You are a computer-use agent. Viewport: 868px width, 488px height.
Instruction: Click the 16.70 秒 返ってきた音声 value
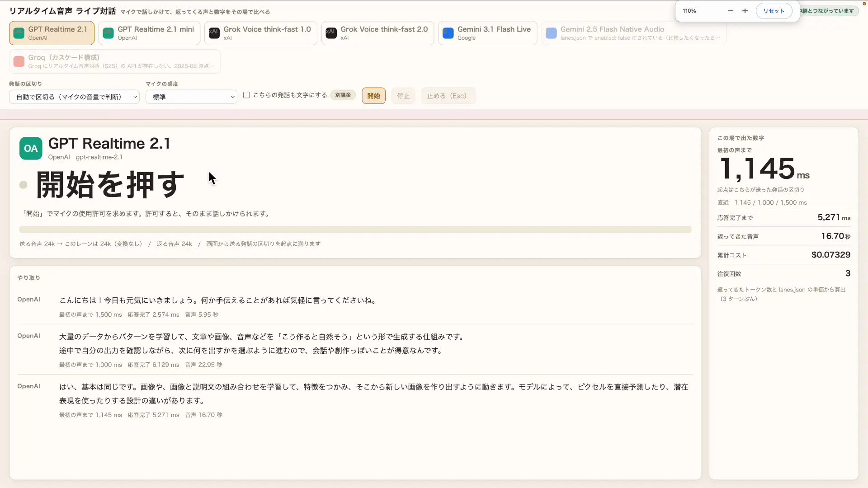(836, 236)
